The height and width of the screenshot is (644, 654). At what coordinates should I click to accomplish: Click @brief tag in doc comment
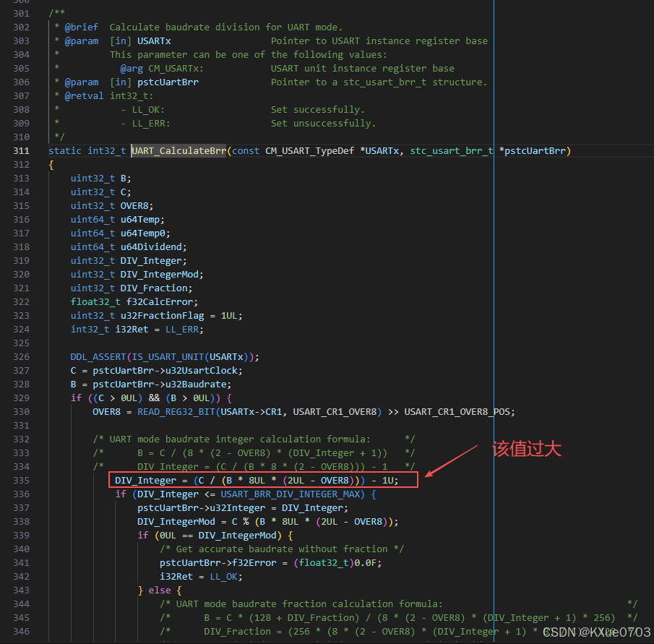point(82,27)
